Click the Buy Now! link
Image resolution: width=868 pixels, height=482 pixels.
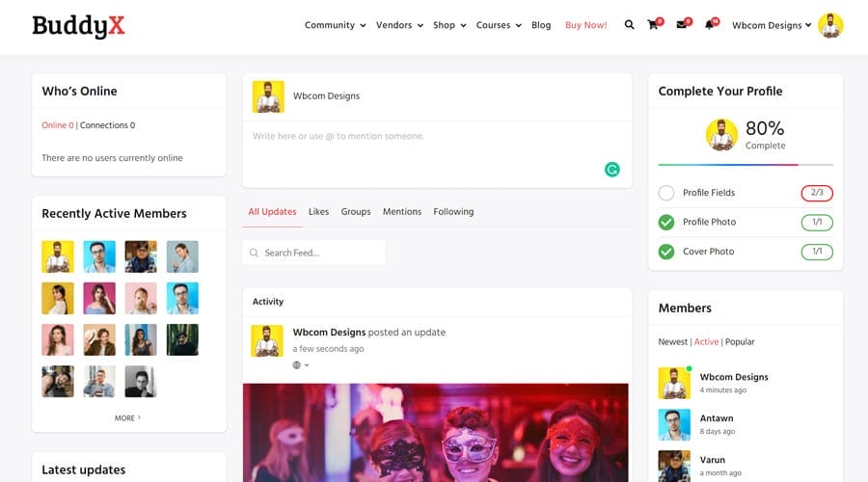click(x=585, y=25)
